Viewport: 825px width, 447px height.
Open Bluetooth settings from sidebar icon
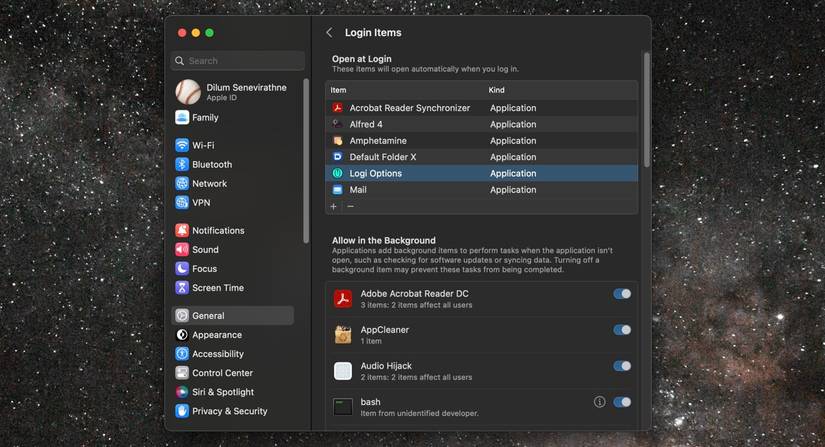(x=182, y=164)
